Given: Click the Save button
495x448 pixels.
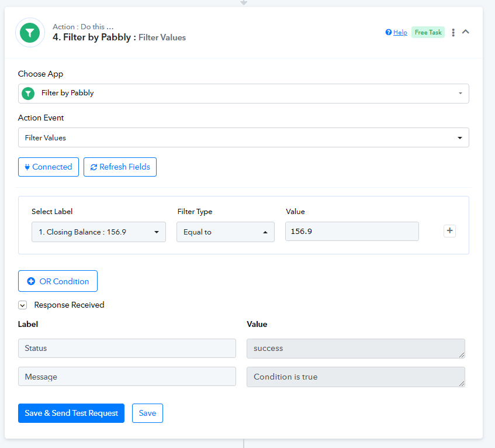Looking at the screenshot, I should (x=147, y=413).
